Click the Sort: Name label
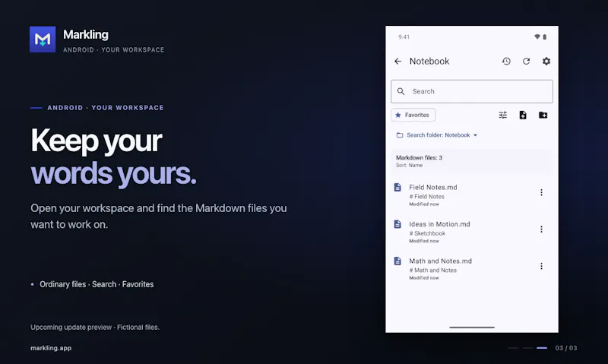 pyautogui.click(x=409, y=165)
